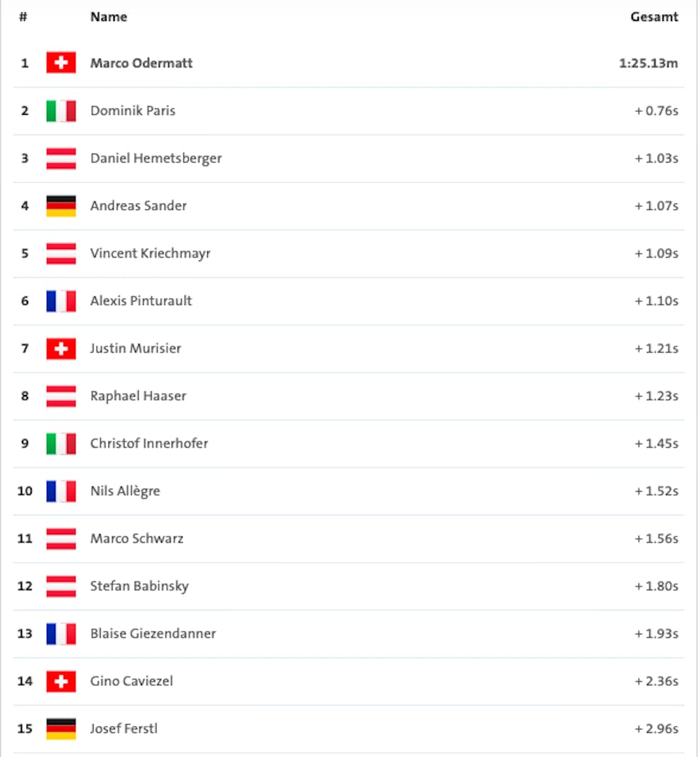Click the French flag beside Alexis Pinturault
Viewport: 700px width, 757px height.
click(61, 301)
